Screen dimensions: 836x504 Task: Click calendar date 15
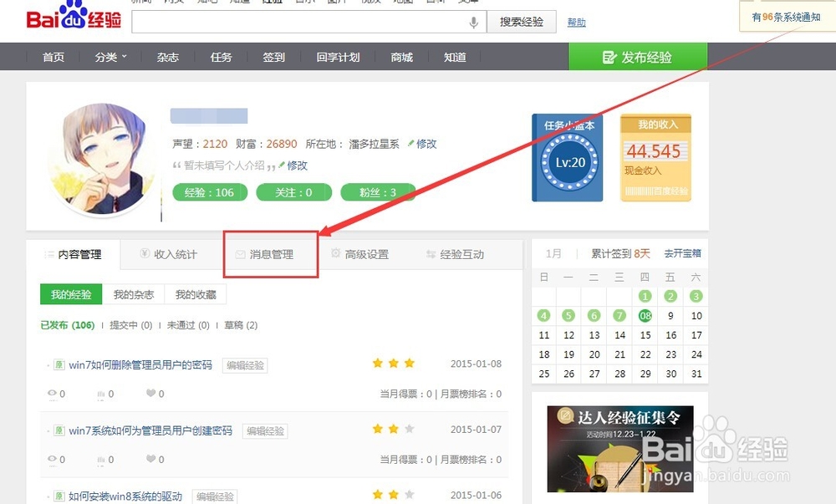[x=645, y=335]
